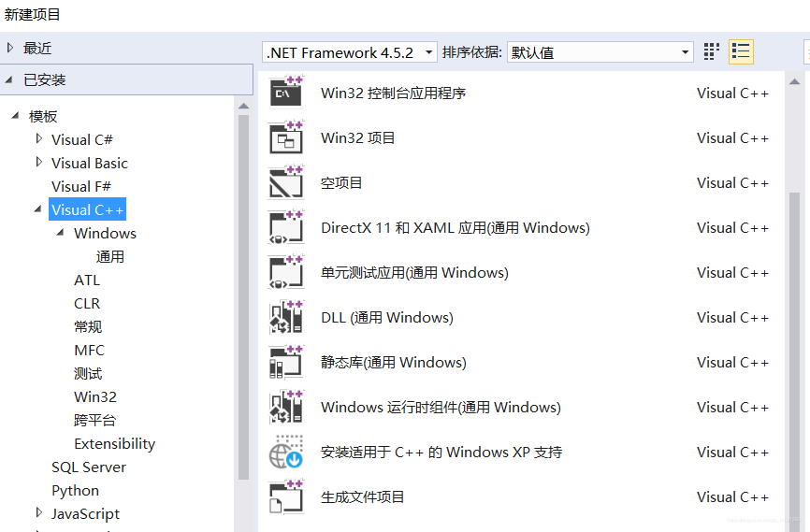
Task: Click the Windows 运行时组件 template icon
Action: [286, 407]
